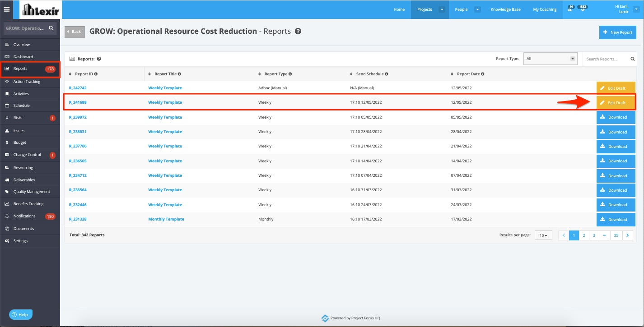Click the search icon in Search Reports field
Image resolution: width=644 pixels, height=327 pixels.
click(632, 59)
